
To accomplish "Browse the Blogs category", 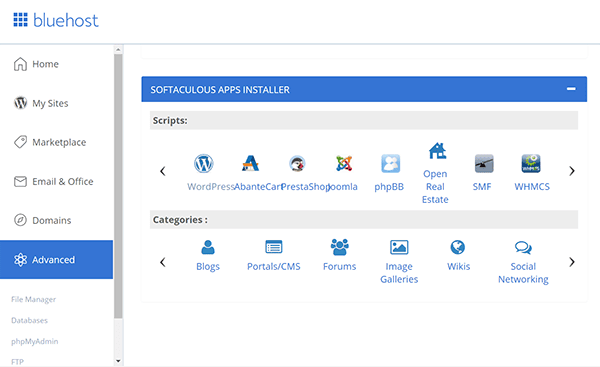I will point(208,256).
